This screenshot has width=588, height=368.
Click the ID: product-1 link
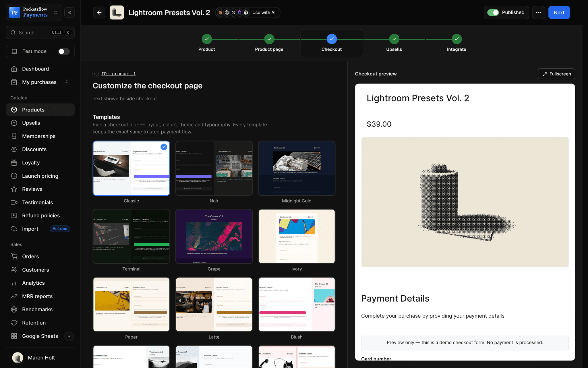(119, 74)
